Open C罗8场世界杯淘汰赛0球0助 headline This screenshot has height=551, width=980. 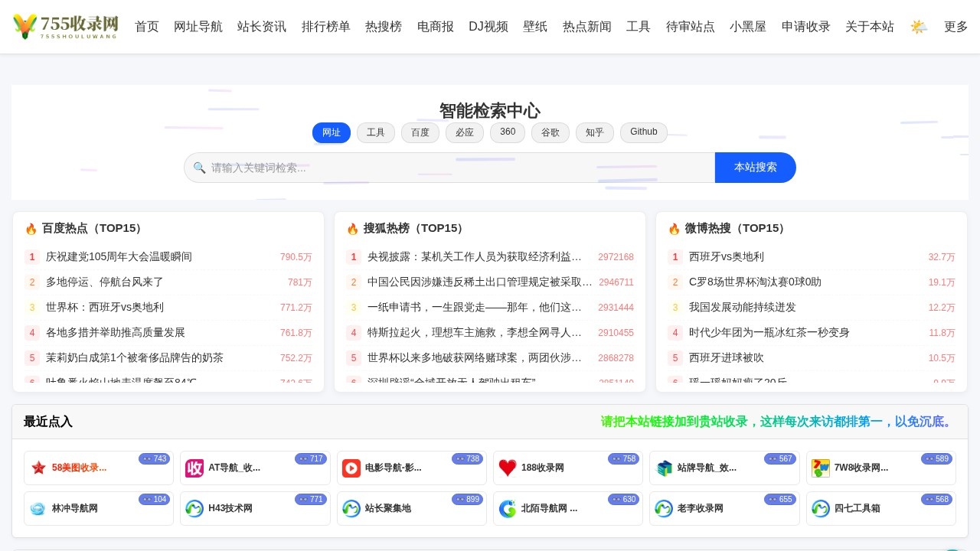click(755, 282)
